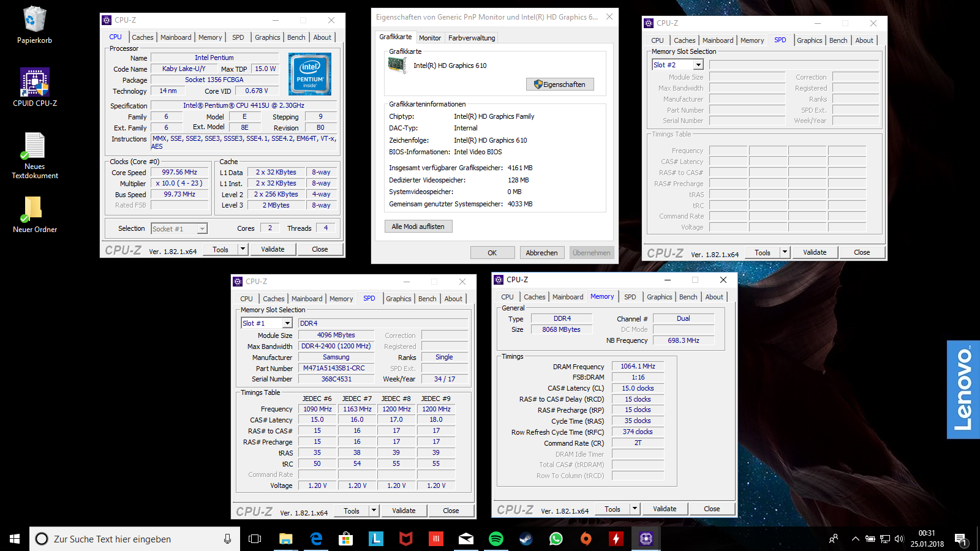Viewport: 980px width, 551px height.
Task: Open Tools dropdown arrow in Slot #1 CPU-Z window
Action: click(374, 511)
